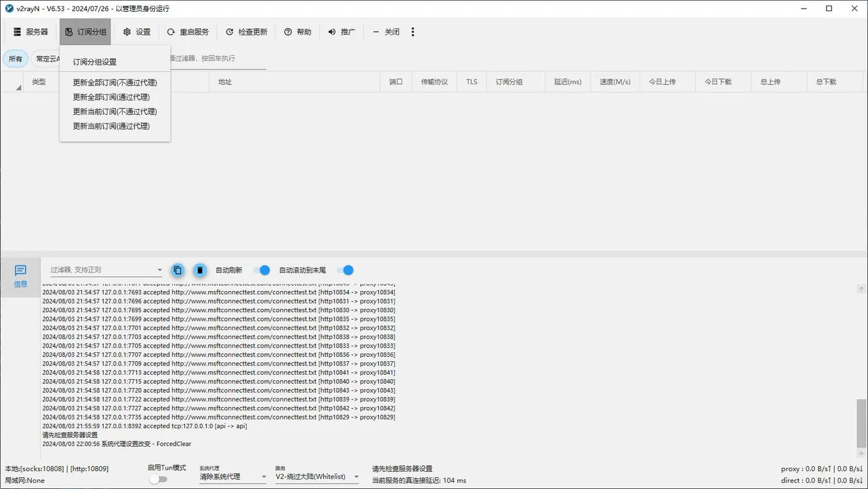This screenshot has height=489, width=868.
Task: Click the select-all corner of the table
Action: [12, 82]
